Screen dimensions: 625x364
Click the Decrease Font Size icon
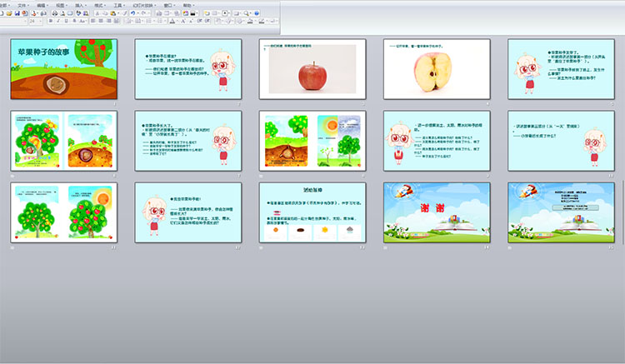click(x=192, y=21)
